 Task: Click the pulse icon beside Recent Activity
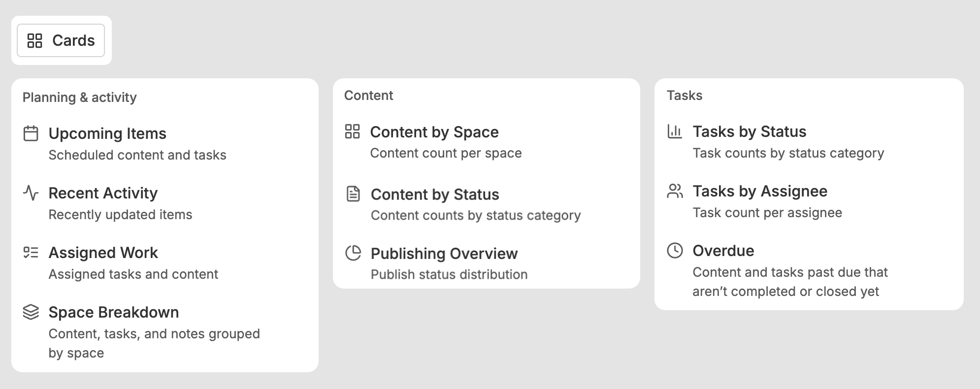point(31,193)
